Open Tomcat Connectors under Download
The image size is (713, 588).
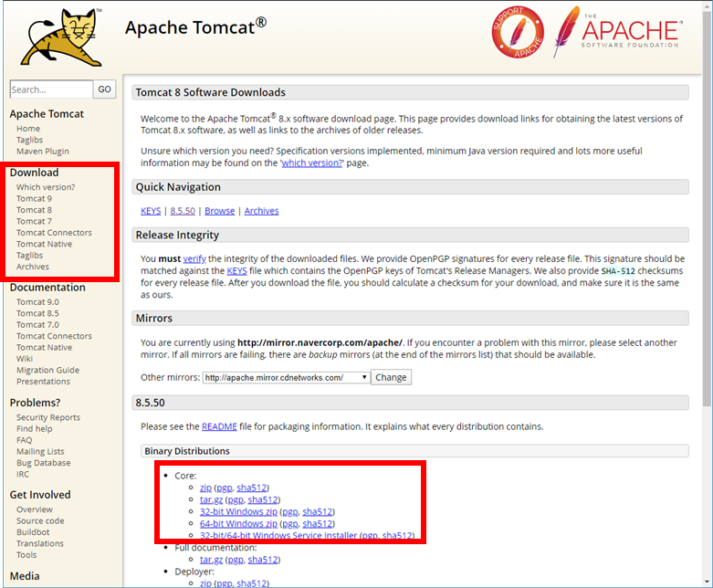coord(54,233)
